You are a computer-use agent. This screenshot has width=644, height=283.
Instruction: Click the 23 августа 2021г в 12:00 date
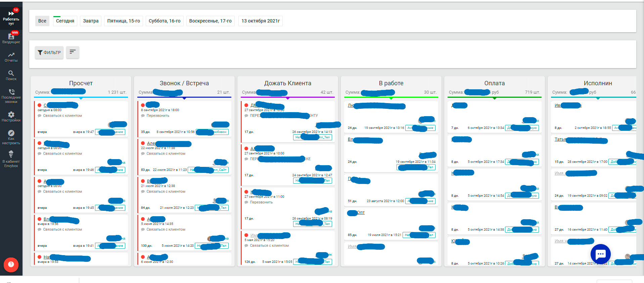pyautogui.click(x=385, y=201)
